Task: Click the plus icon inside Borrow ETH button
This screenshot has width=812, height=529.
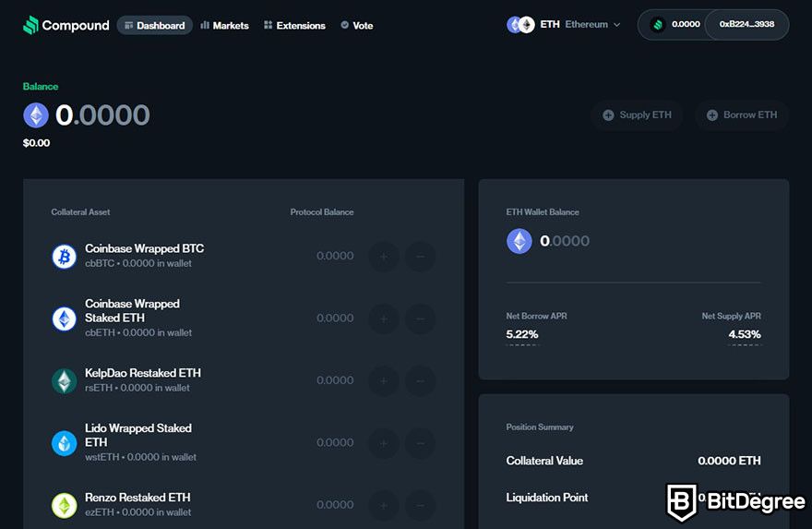Action: (712, 115)
